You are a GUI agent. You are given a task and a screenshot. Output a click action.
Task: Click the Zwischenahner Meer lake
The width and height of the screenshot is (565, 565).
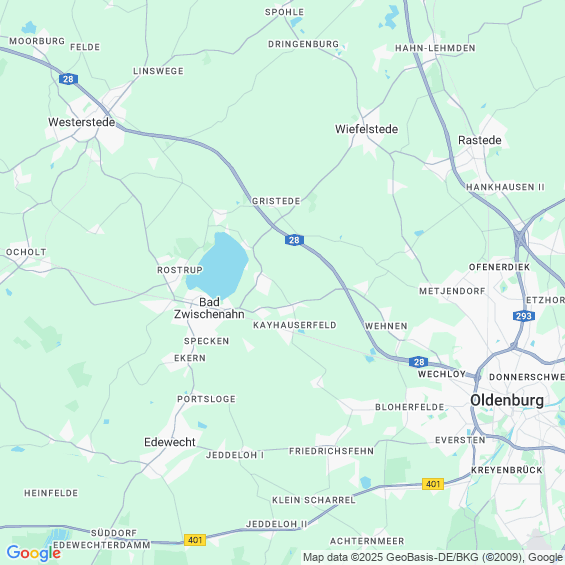tap(218, 265)
